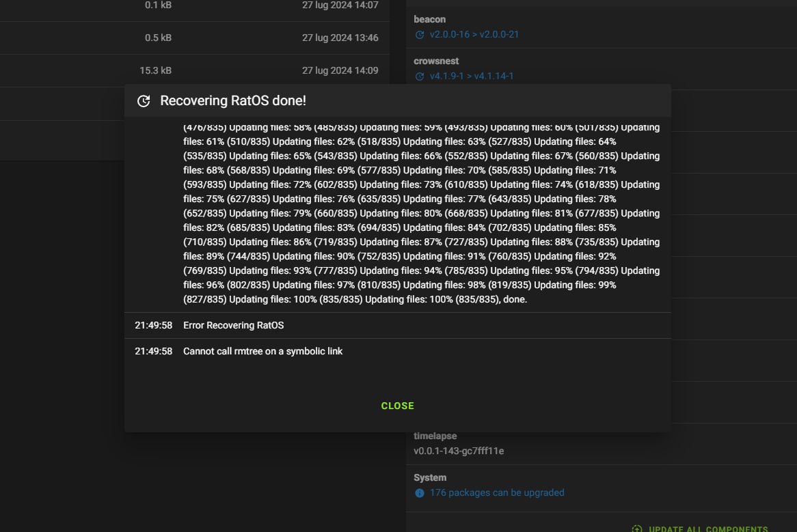Click the System info icon
The height and width of the screenshot is (532, 797).
[x=419, y=493]
